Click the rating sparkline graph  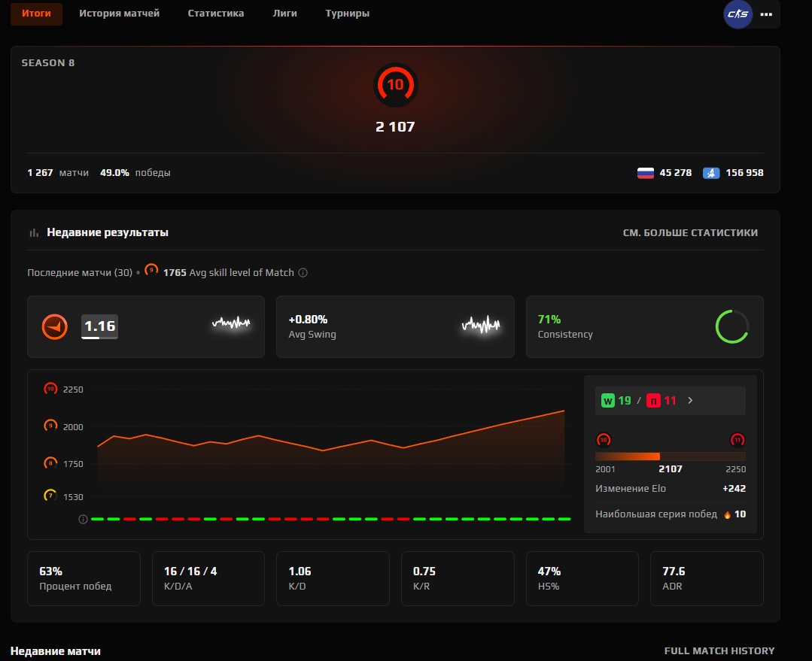(232, 323)
